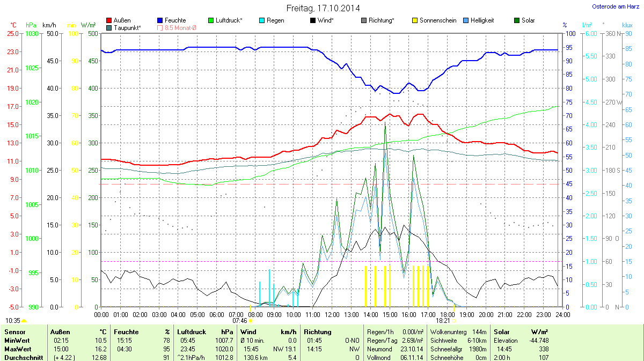Click the sunrise sun icon beside 07:46

[251, 321]
